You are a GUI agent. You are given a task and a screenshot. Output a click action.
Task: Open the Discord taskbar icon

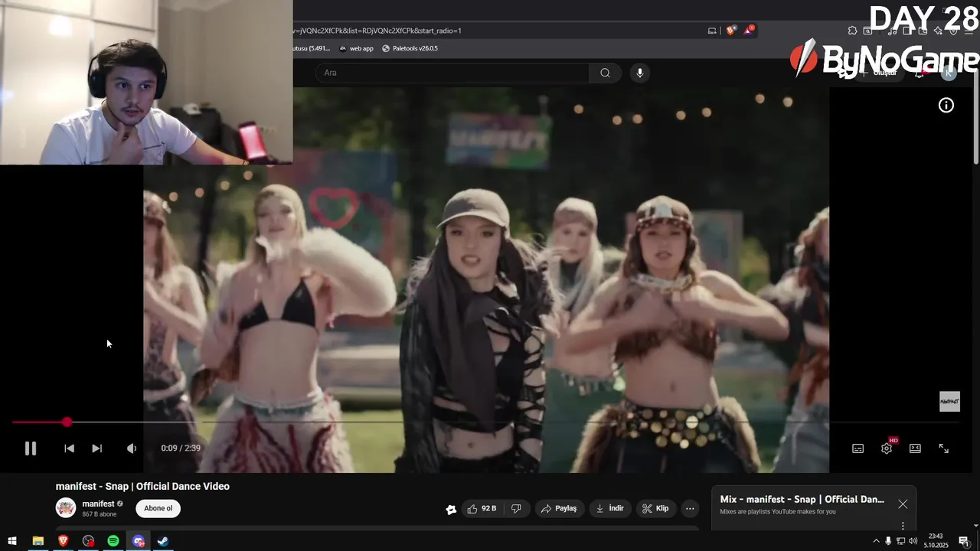click(x=139, y=541)
